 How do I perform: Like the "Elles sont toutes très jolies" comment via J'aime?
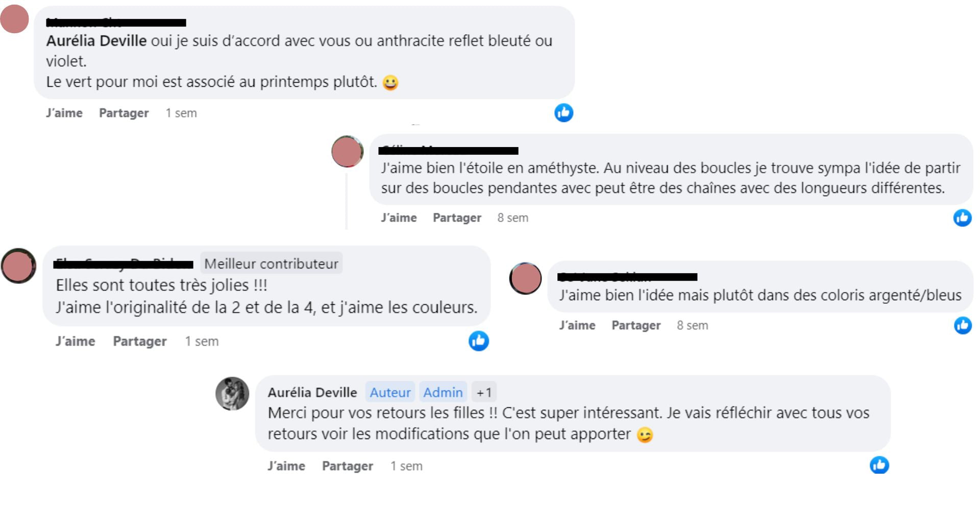(x=75, y=341)
